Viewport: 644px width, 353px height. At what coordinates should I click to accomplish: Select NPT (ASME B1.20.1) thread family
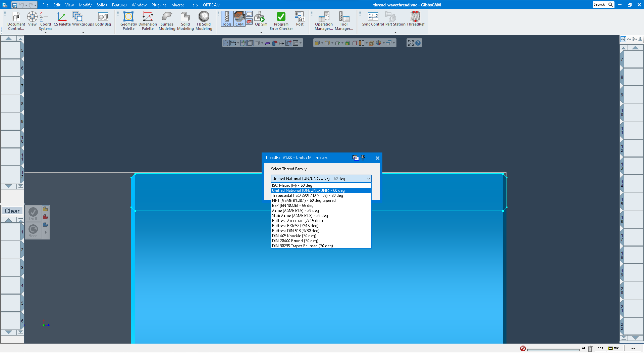coord(304,200)
